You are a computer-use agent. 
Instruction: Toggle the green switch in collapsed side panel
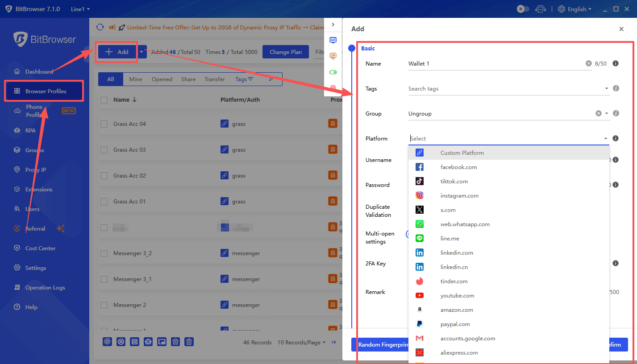333,72
